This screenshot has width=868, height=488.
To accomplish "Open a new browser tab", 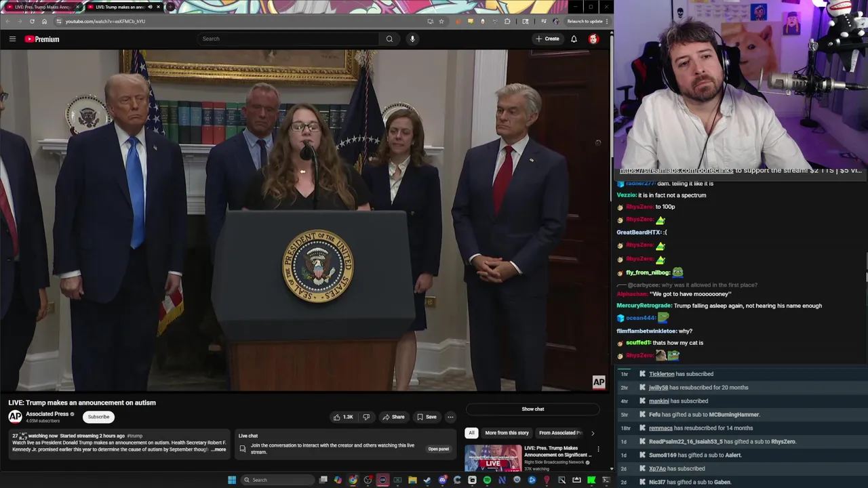I will (171, 7).
